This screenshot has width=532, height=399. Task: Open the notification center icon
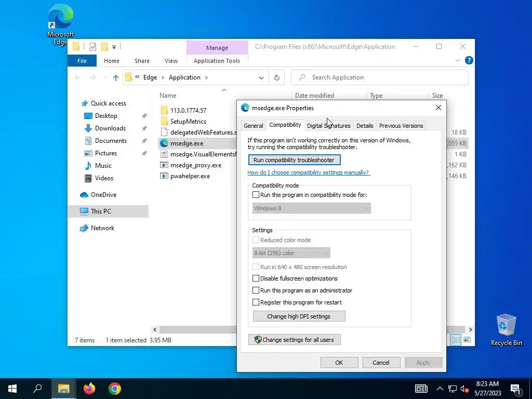tap(516, 389)
